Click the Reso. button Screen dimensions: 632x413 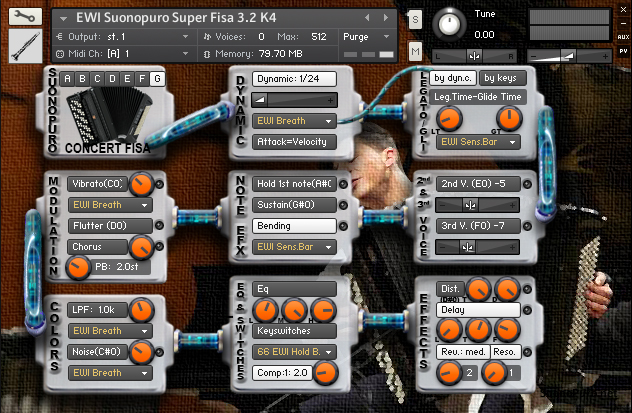(x=505, y=352)
